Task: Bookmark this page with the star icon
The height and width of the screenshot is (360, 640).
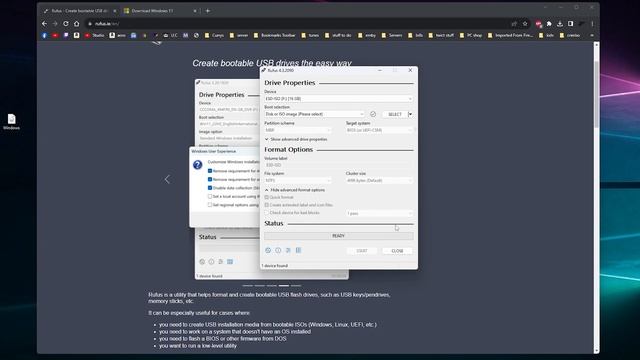Action: pyautogui.click(x=525, y=24)
